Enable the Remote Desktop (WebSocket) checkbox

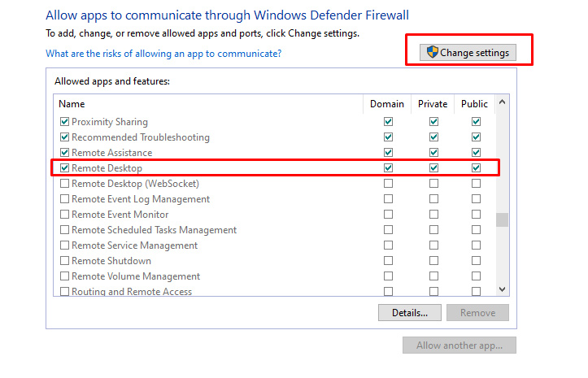65,184
